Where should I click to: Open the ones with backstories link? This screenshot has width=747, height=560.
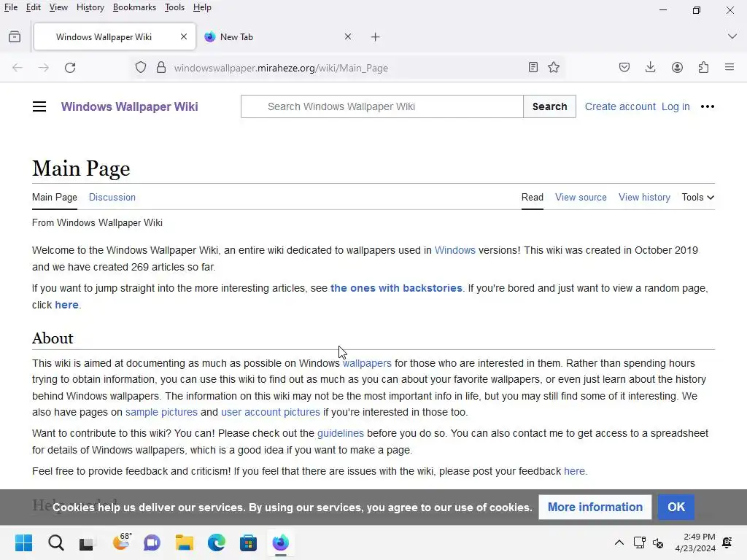tap(396, 288)
